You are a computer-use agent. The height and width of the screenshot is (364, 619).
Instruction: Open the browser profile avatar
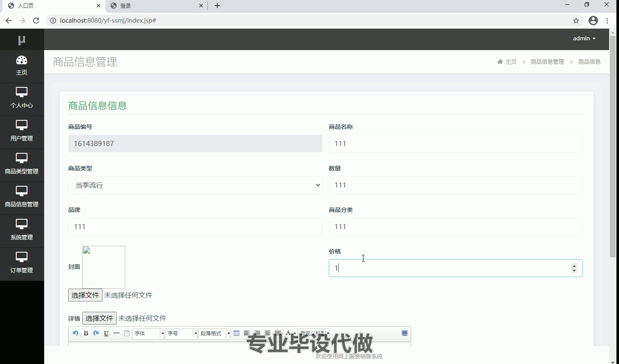(593, 21)
